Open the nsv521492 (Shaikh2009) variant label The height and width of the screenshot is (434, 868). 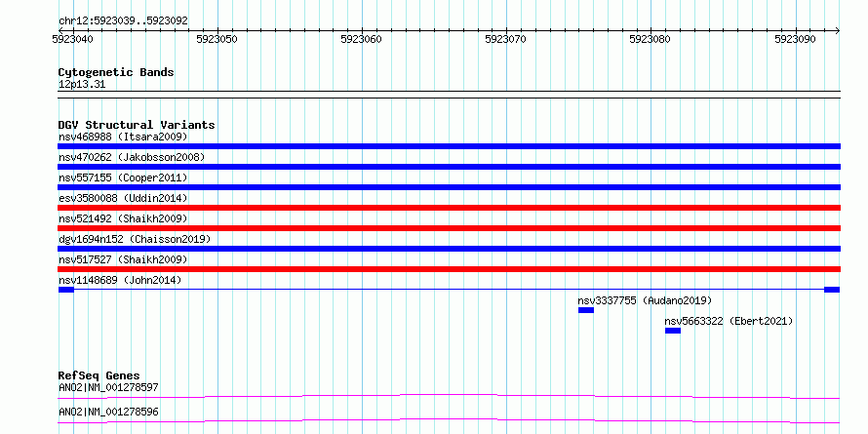tap(123, 218)
